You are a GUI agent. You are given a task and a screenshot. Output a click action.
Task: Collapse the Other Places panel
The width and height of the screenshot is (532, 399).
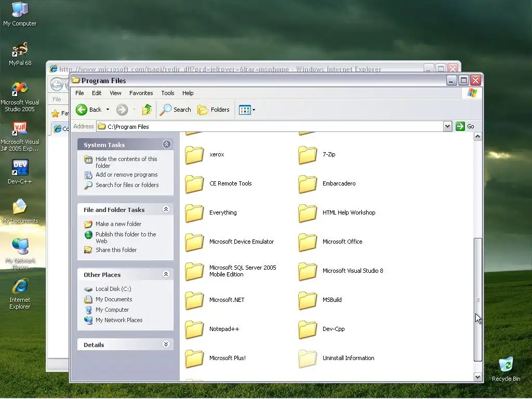tap(166, 274)
